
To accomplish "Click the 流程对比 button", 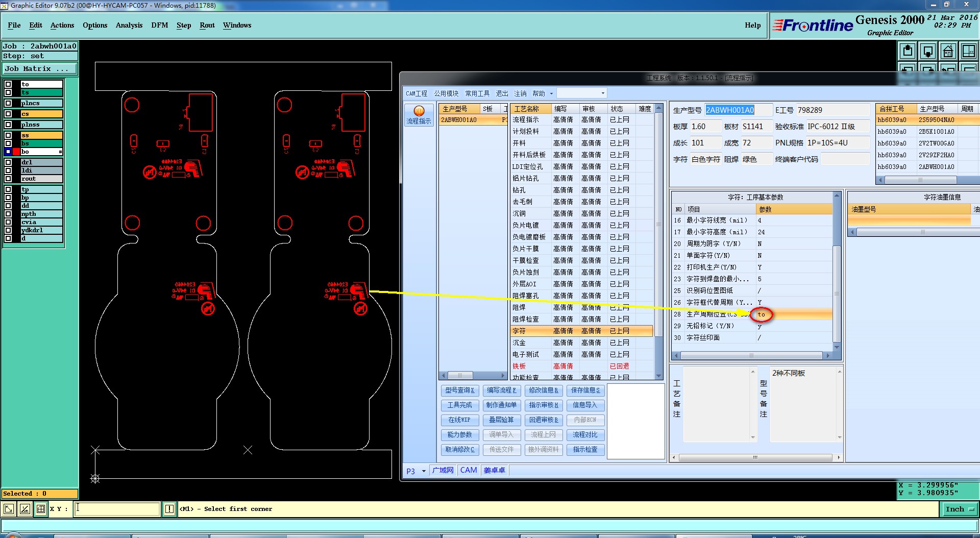I will [x=585, y=435].
